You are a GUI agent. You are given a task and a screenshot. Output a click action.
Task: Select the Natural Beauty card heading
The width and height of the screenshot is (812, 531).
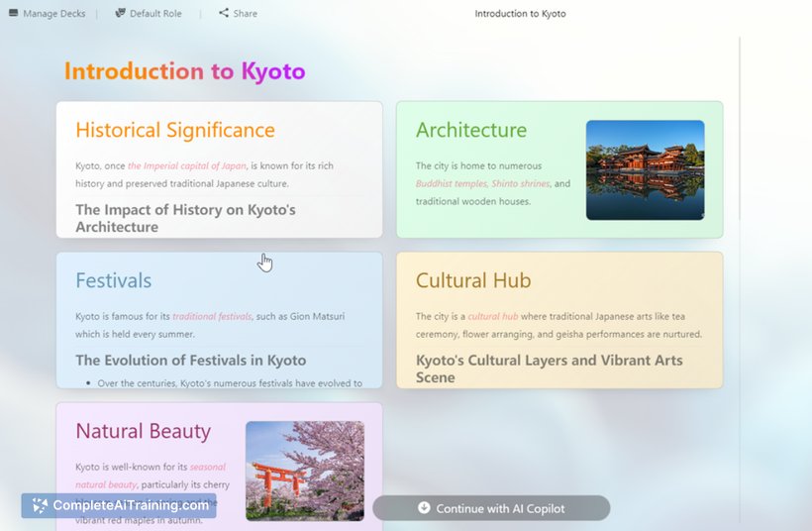(143, 431)
